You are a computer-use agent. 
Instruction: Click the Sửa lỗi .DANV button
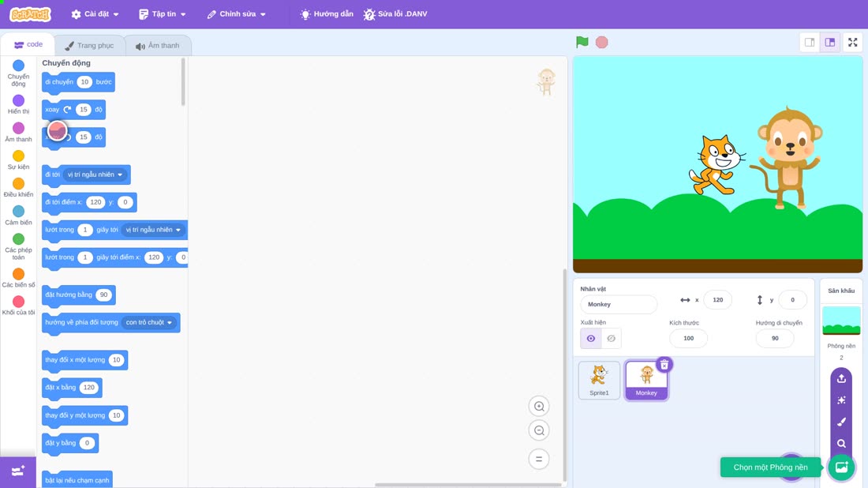point(395,14)
